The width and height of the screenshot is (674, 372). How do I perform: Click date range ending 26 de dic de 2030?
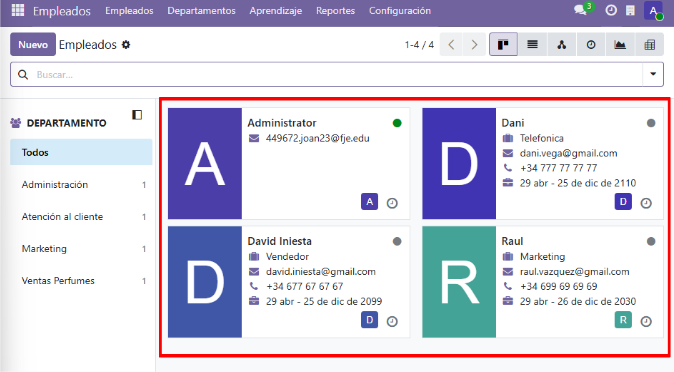point(578,301)
